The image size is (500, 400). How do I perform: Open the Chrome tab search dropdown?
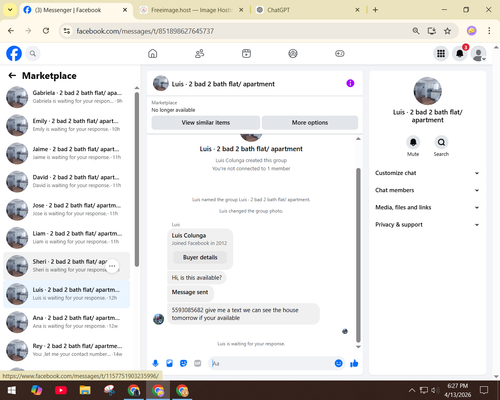coord(10,10)
